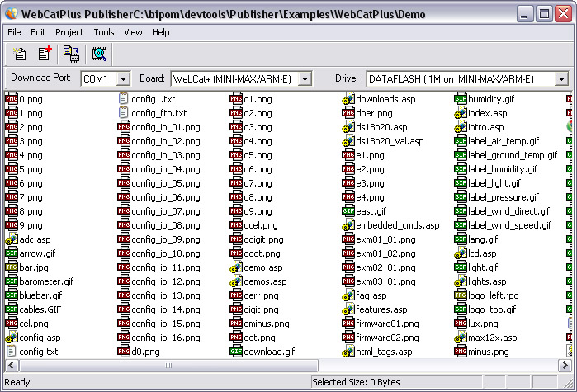Click the PNG icon next to lux.png
Screen dimensions: 577x392
(461, 324)
